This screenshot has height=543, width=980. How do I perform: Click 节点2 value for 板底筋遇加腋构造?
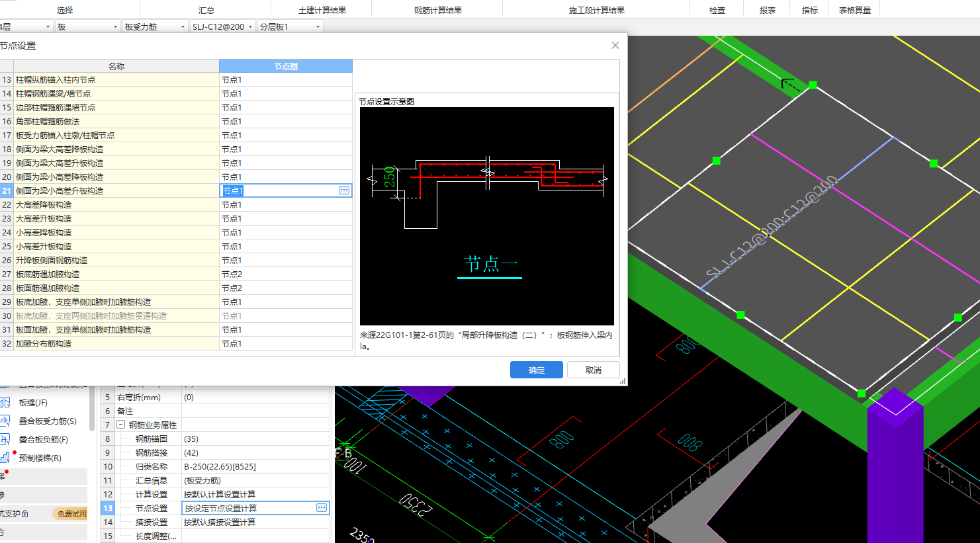coord(286,274)
